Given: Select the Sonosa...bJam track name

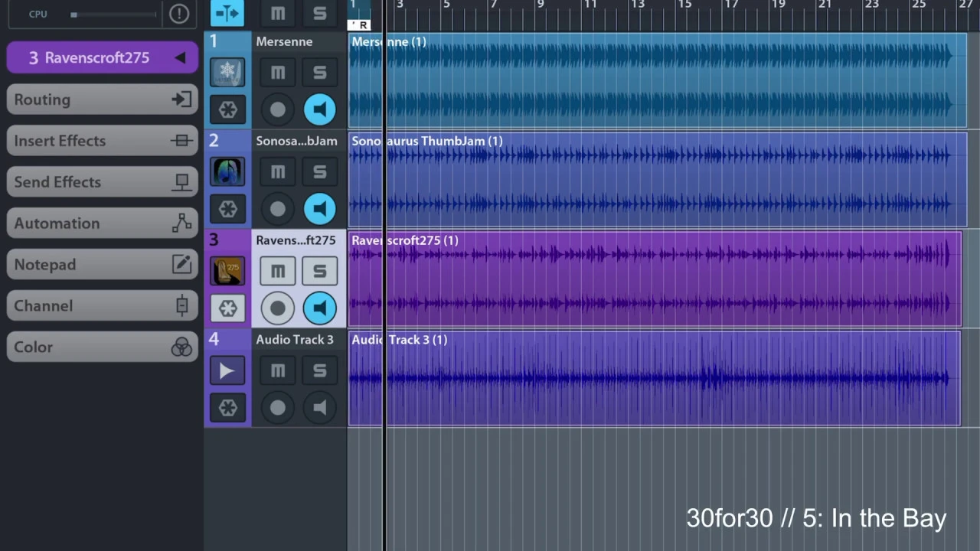Looking at the screenshot, I should click(x=296, y=141).
